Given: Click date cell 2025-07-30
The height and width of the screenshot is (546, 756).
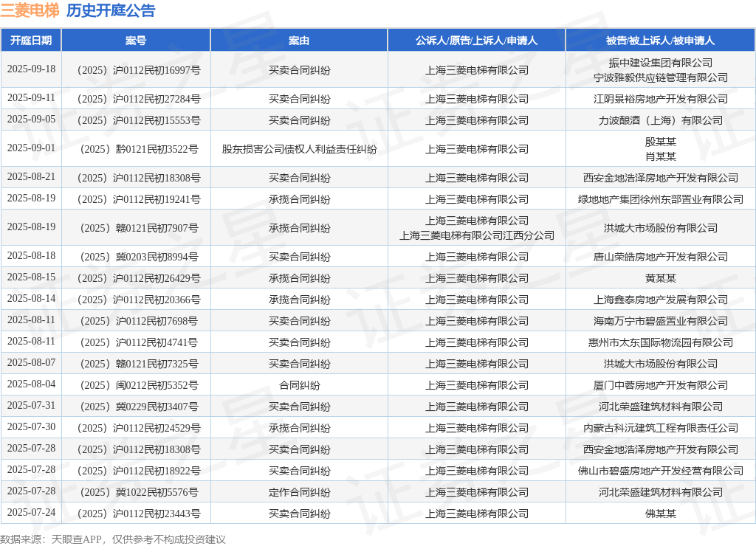Looking at the screenshot, I should click(31, 426).
